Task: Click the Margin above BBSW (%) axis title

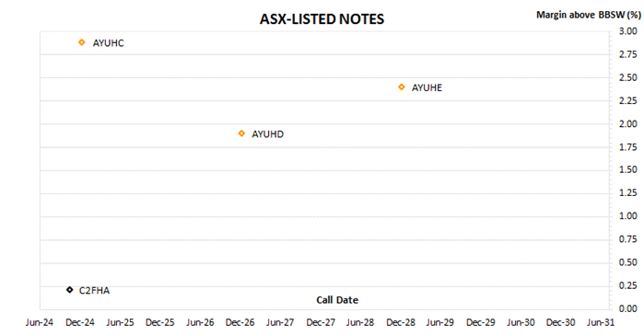Action: [588, 15]
